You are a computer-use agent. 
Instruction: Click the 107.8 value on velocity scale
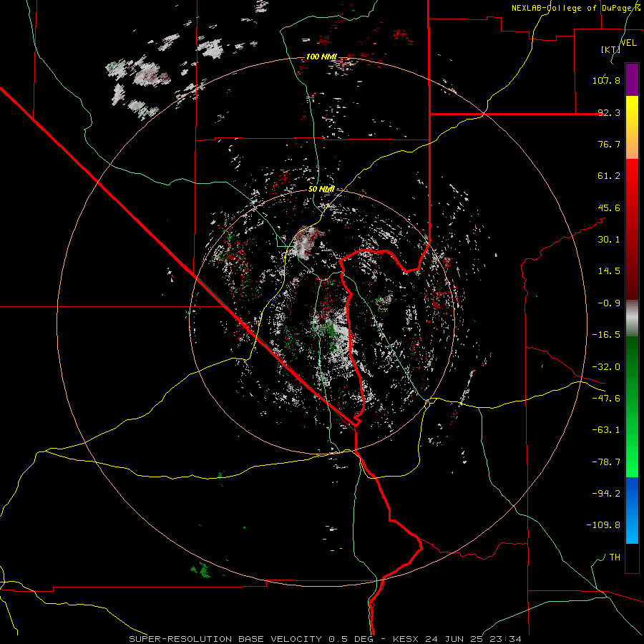(606, 80)
